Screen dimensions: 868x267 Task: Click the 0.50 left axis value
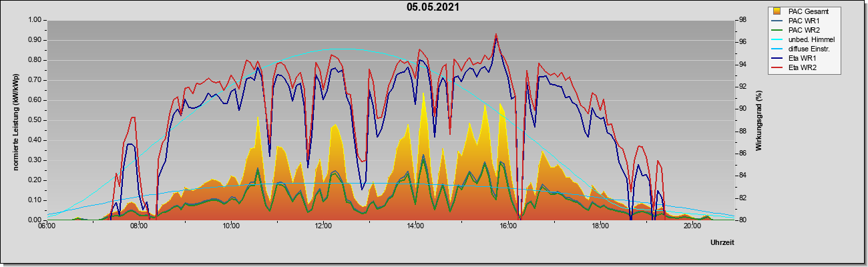click(35, 120)
